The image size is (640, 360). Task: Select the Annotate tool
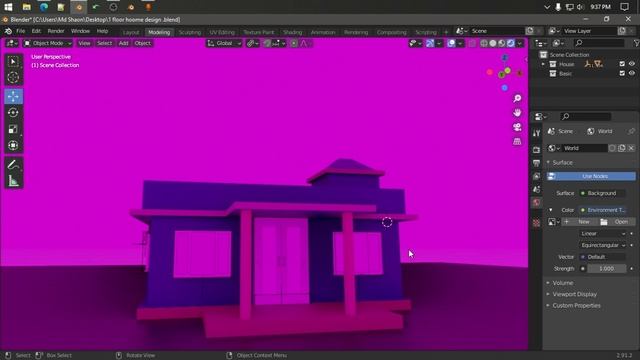13,164
